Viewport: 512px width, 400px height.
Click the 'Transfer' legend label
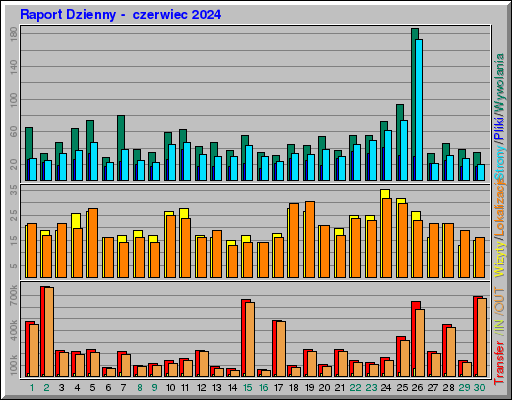pyautogui.click(x=500, y=363)
